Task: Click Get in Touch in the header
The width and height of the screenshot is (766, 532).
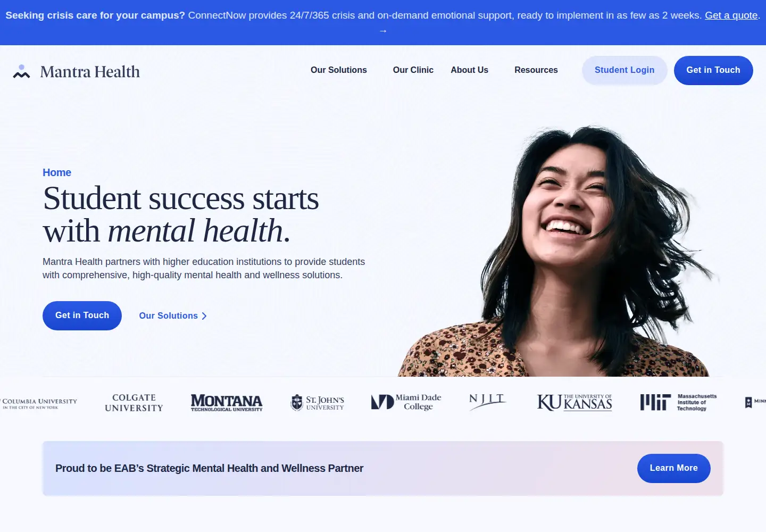Action: coord(713,70)
